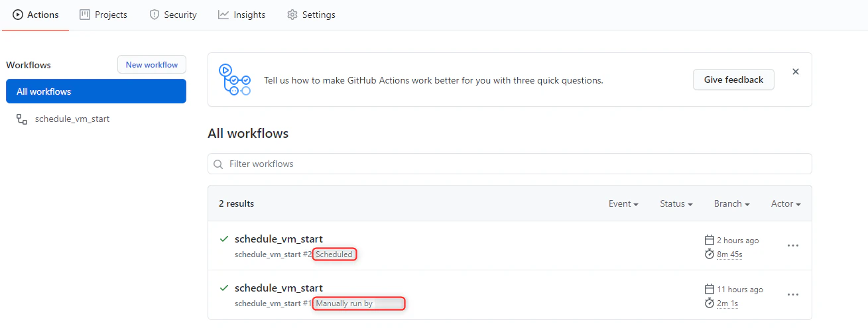This screenshot has height=328, width=868.
Task: Go to the Insights tab
Action: pos(241,15)
